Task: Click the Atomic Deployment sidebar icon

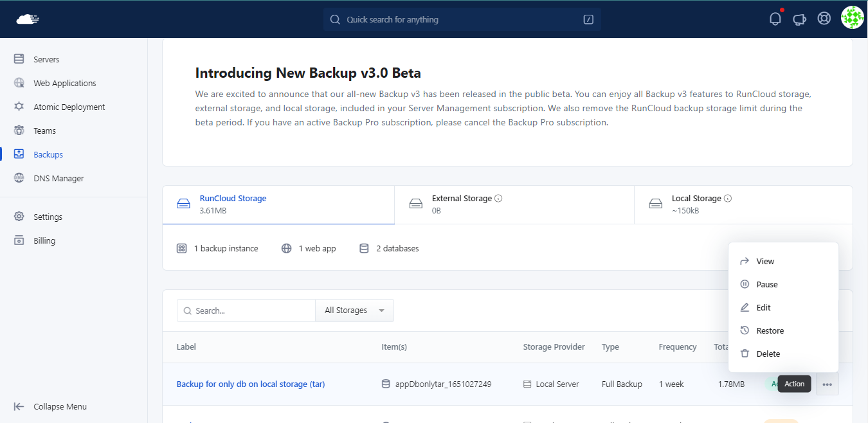Action: [x=19, y=107]
